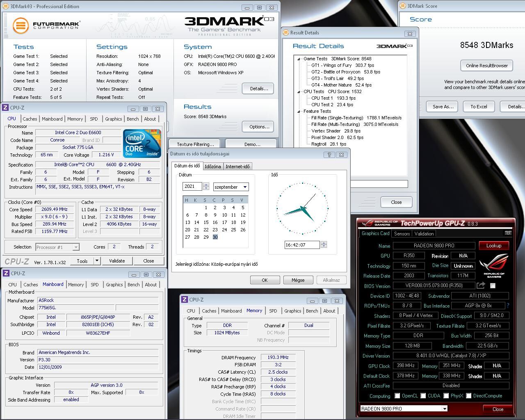Click the Close button in Result Details
Viewport: 525px width, 420px height.
pyautogui.click(x=396, y=202)
